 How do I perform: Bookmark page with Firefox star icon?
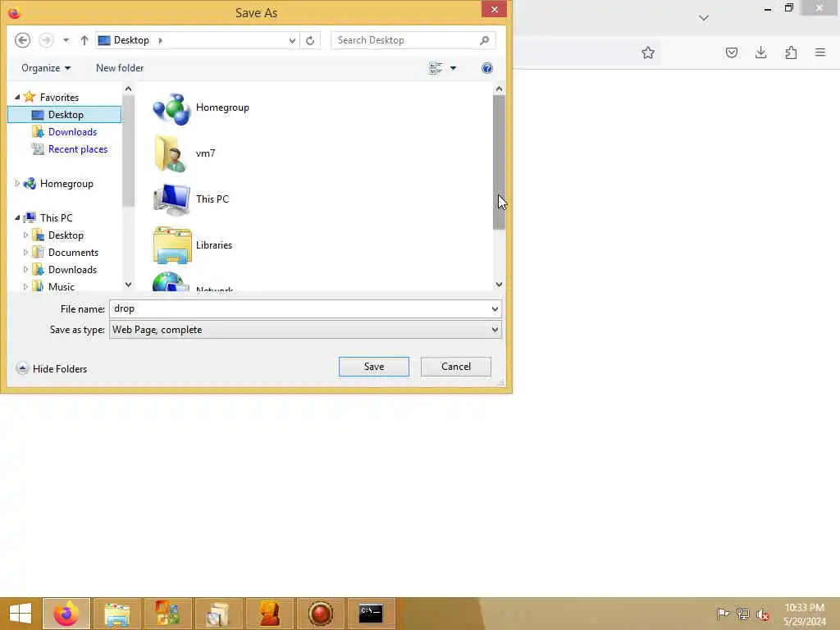[x=648, y=52]
